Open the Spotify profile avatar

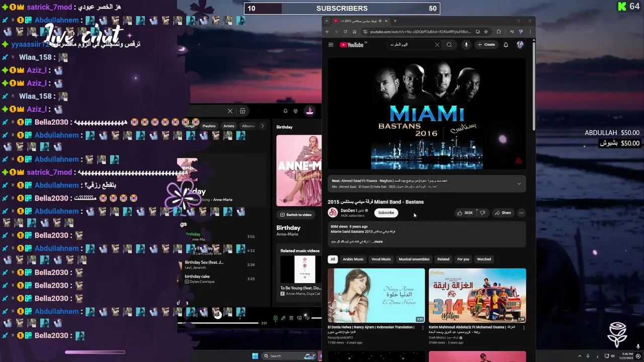tap(309, 111)
